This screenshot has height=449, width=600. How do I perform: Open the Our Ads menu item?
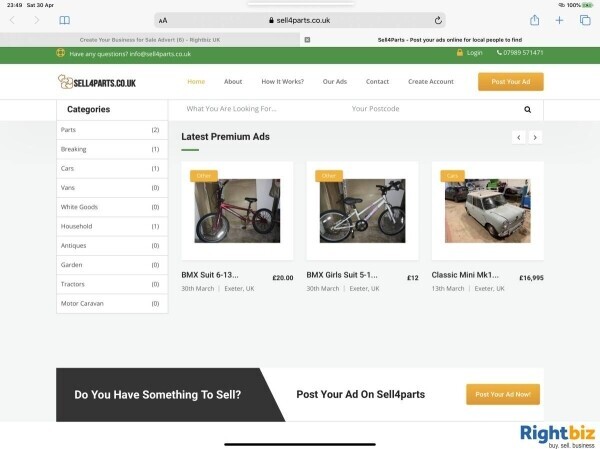[334, 82]
